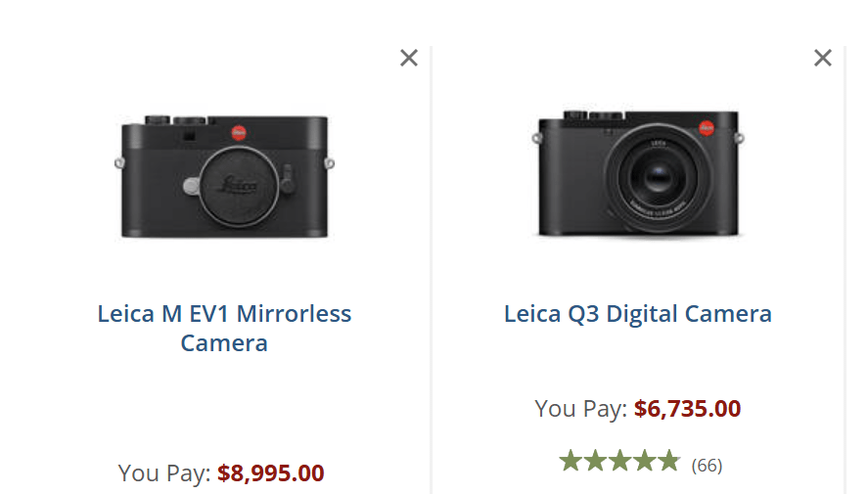Select the $6,735.00 price
Image resolution: width=868 pixels, height=494 pixels.
687,408
